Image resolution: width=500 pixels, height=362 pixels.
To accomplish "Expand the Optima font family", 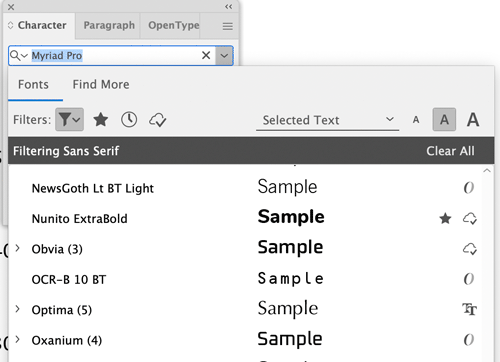I will 17,309.
